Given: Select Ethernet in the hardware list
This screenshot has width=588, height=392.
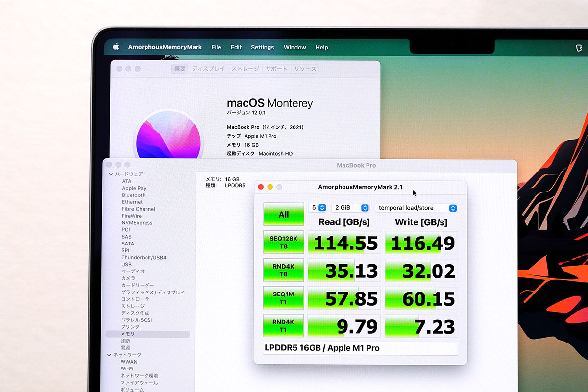Looking at the screenshot, I should pyautogui.click(x=132, y=202).
